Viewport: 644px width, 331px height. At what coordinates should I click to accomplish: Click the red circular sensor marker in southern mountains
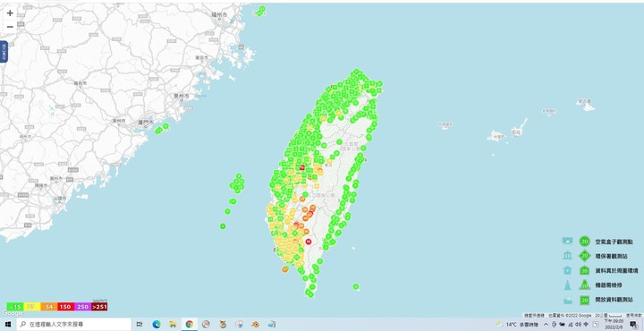coord(309,242)
